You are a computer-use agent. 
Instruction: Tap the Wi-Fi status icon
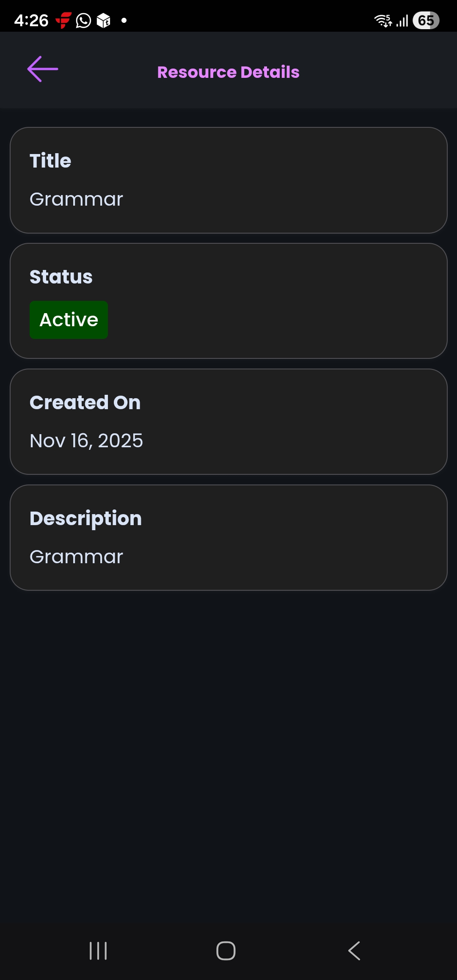(x=383, y=20)
